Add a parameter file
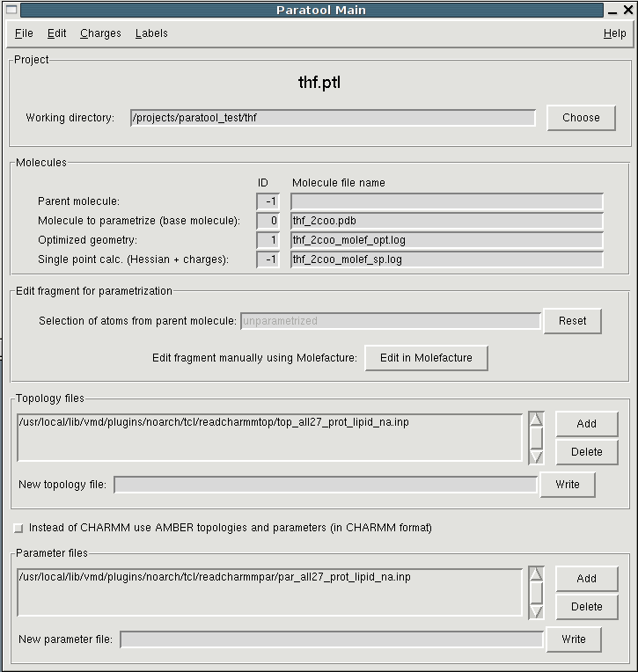The image size is (638, 672). (x=586, y=579)
